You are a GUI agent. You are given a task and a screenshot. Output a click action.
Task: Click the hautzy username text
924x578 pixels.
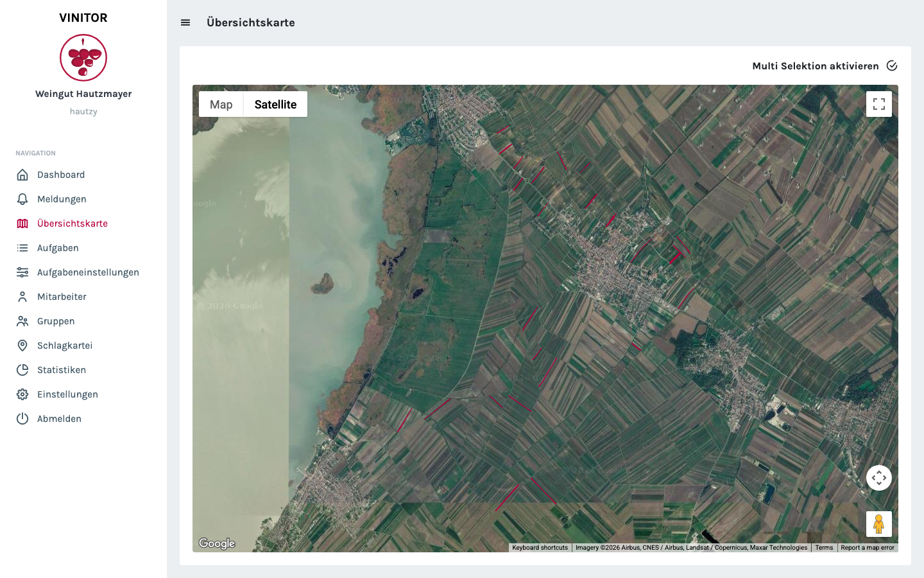pos(83,111)
